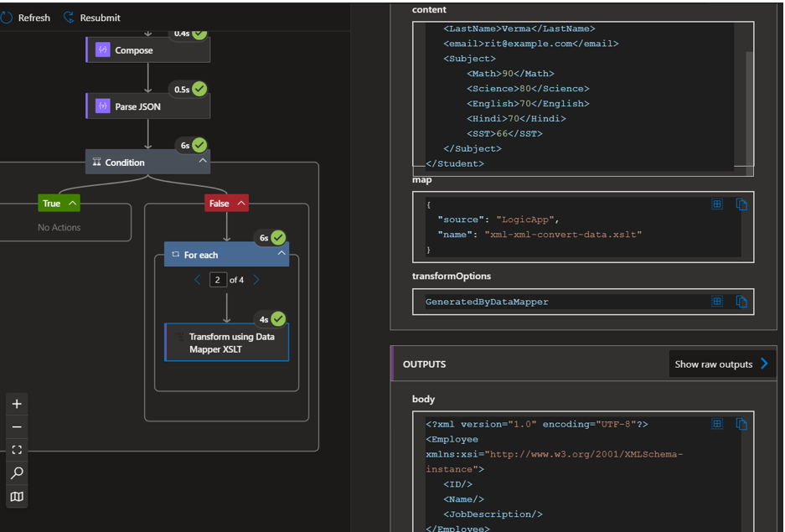Expand body output with grid icon
Screen dimensions: 785x532
pos(717,423)
